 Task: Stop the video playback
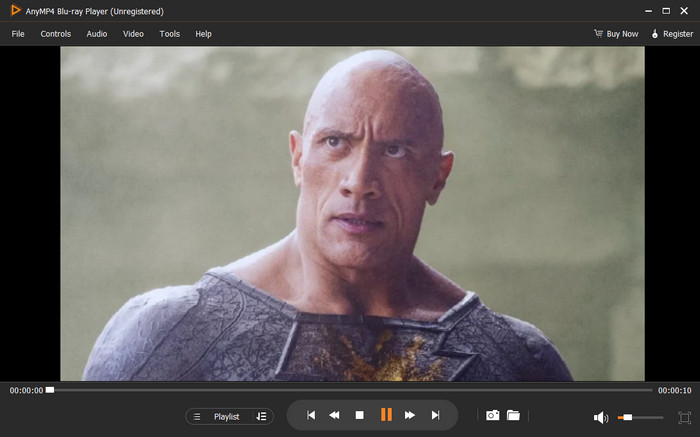(359, 415)
